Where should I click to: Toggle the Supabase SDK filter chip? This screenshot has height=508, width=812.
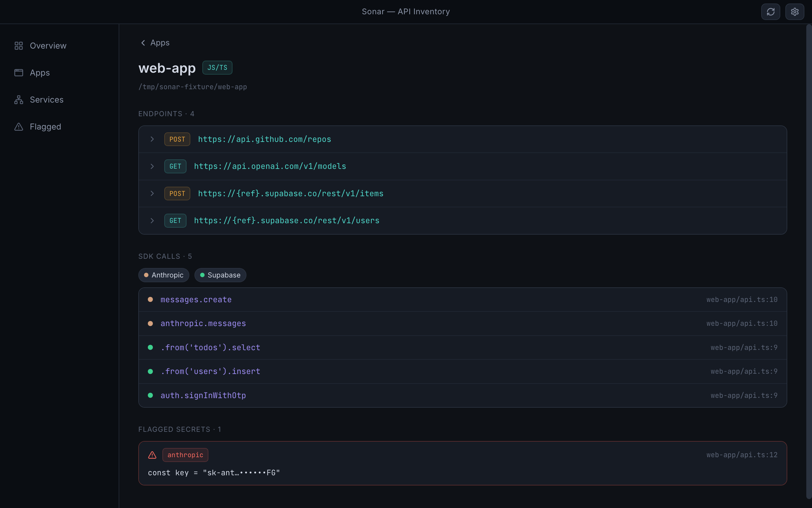coord(220,275)
